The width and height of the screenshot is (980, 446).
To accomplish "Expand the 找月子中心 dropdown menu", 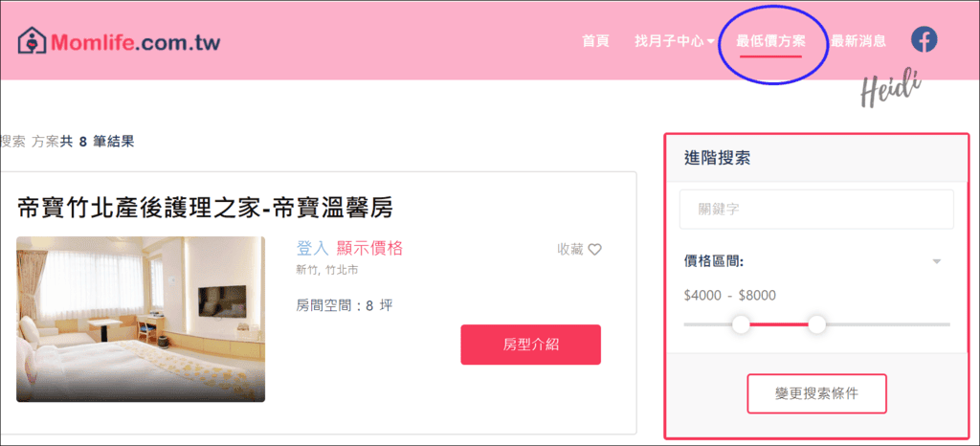I will [x=675, y=42].
